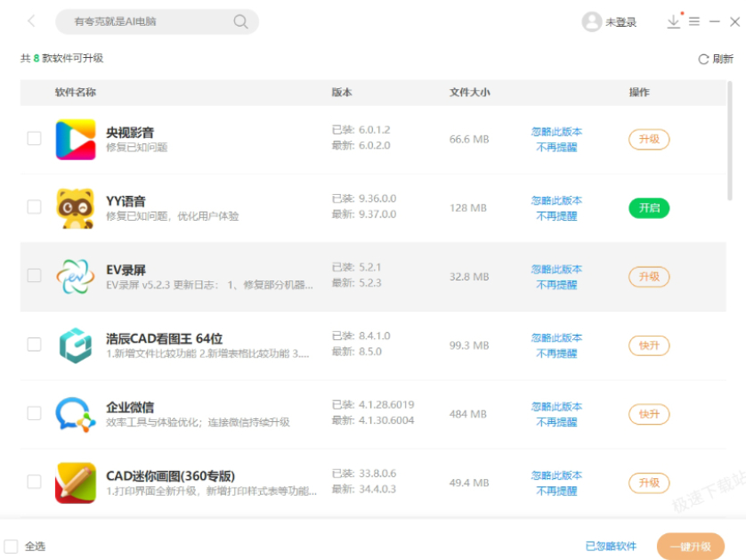
Task: Click the 浩辰CAD看图王 app icon
Action: click(76, 345)
